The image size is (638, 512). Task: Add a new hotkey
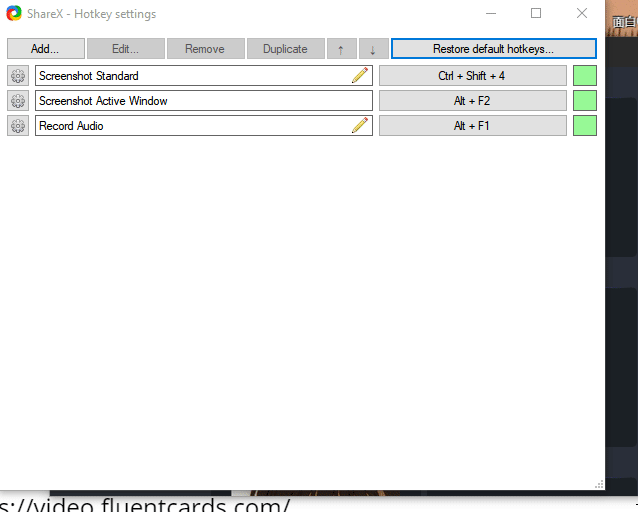tap(46, 49)
